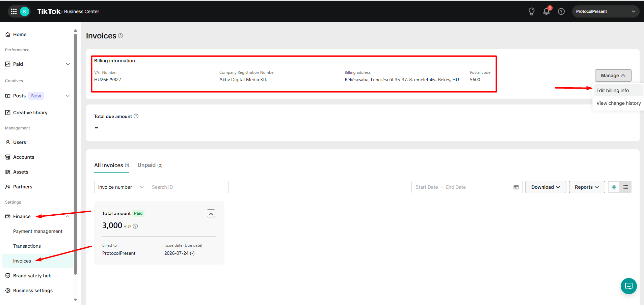644x305 pixels.
Task: Click the TikTok Business Center logo
Action: click(68, 11)
